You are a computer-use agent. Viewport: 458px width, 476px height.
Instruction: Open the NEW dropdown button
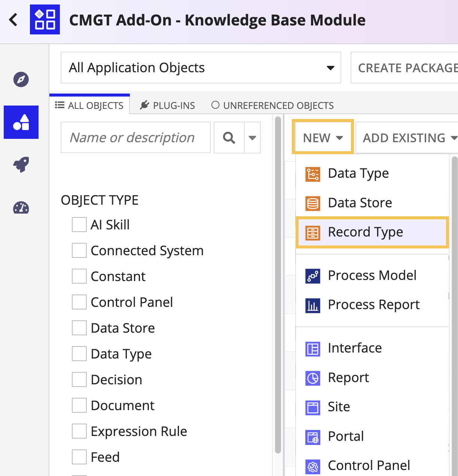point(323,138)
